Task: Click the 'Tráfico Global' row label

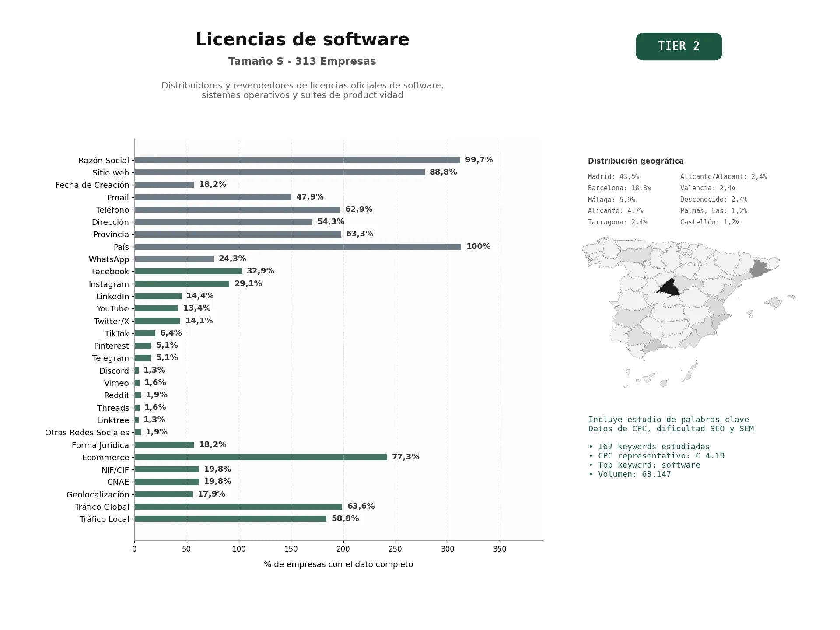Action: [102, 507]
